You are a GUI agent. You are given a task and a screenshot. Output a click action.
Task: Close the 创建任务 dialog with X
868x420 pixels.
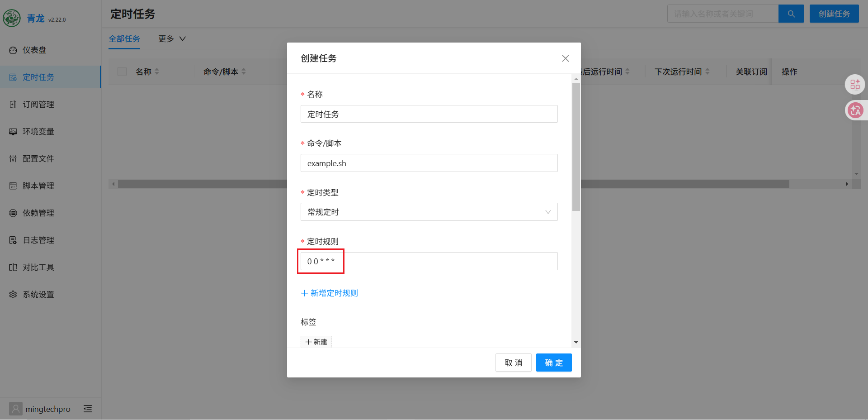pyautogui.click(x=565, y=58)
